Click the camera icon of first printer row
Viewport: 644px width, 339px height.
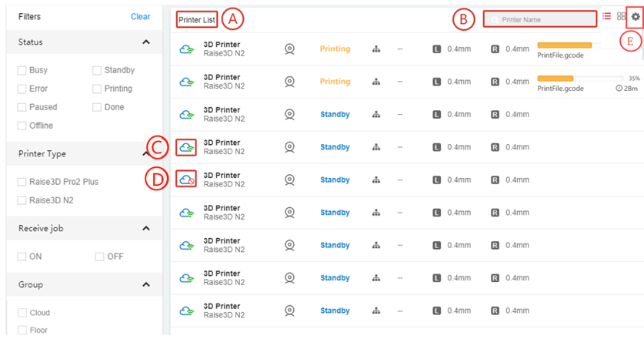coord(289,49)
